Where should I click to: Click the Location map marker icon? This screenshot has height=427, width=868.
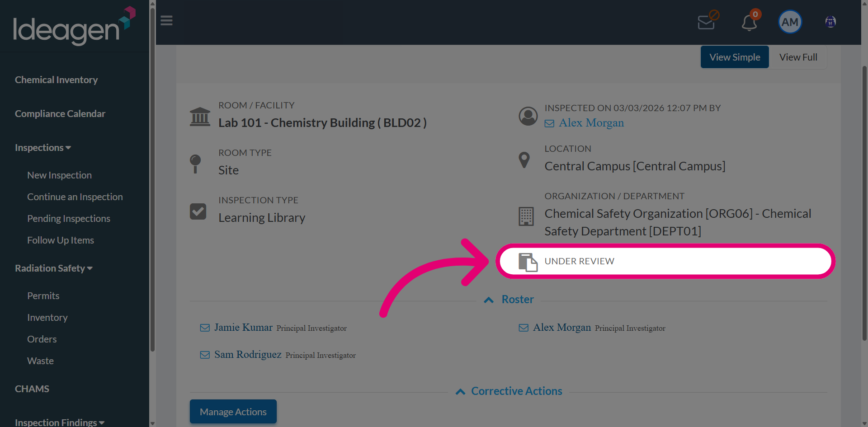[x=524, y=160]
